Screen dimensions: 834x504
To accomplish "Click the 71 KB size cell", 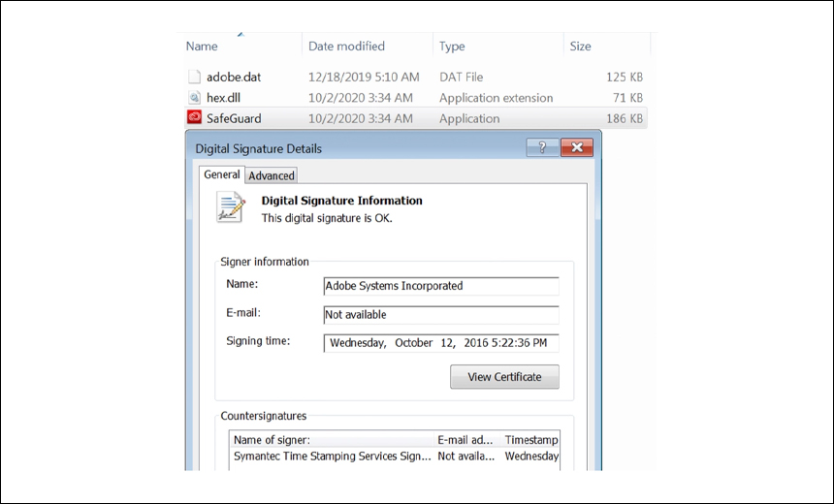I will pos(627,98).
